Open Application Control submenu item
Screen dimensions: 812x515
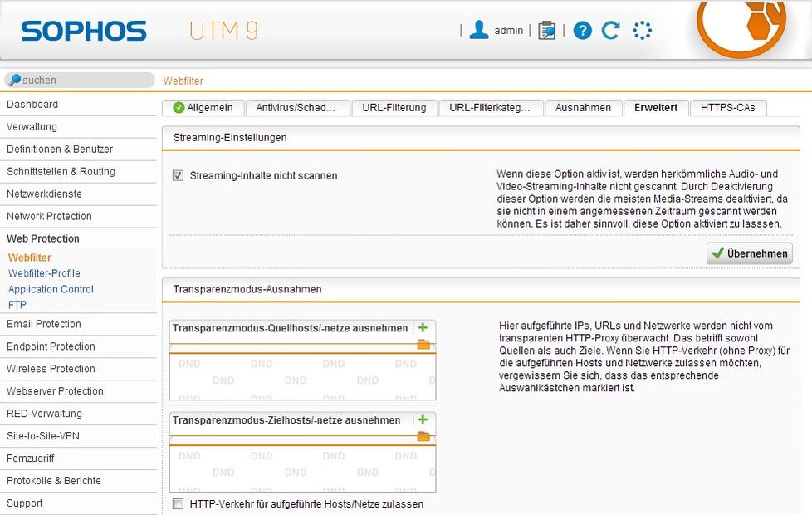coord(51,289)
